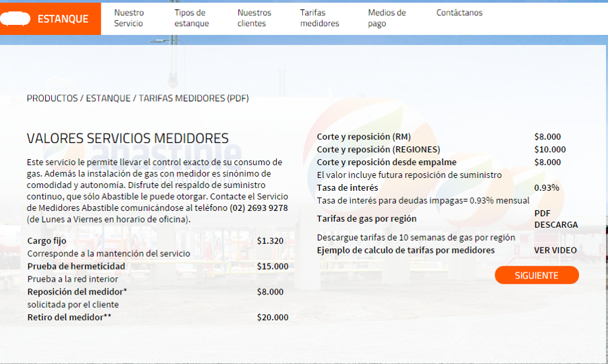Click Prueba de hermeticidad label
Screen dimensions: 608x364
(76, 266)
